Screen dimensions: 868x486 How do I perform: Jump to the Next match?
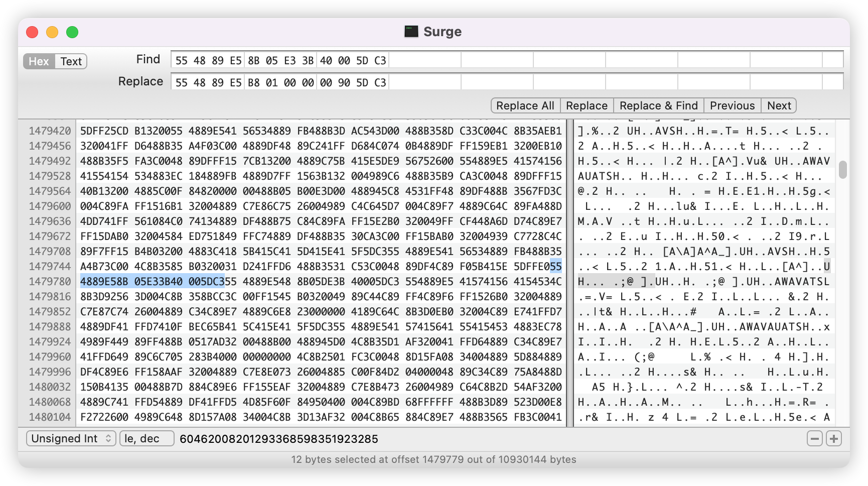point(779,105)
